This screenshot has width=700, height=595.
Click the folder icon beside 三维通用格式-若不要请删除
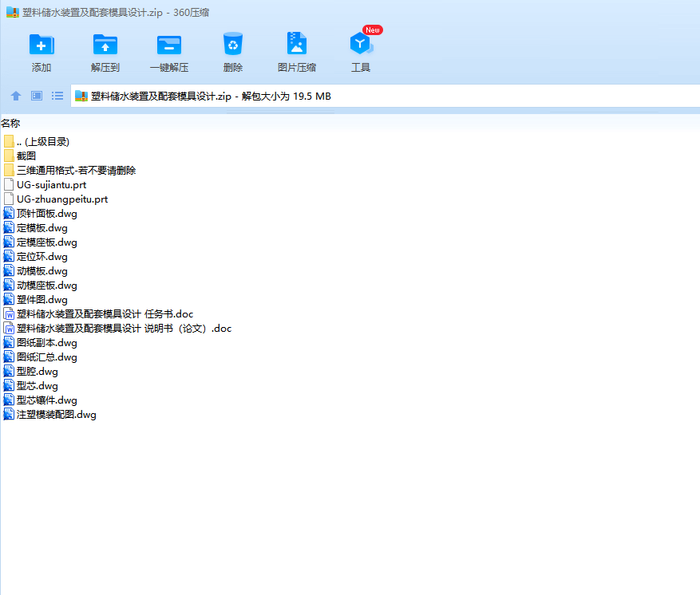tap(9, 171)
